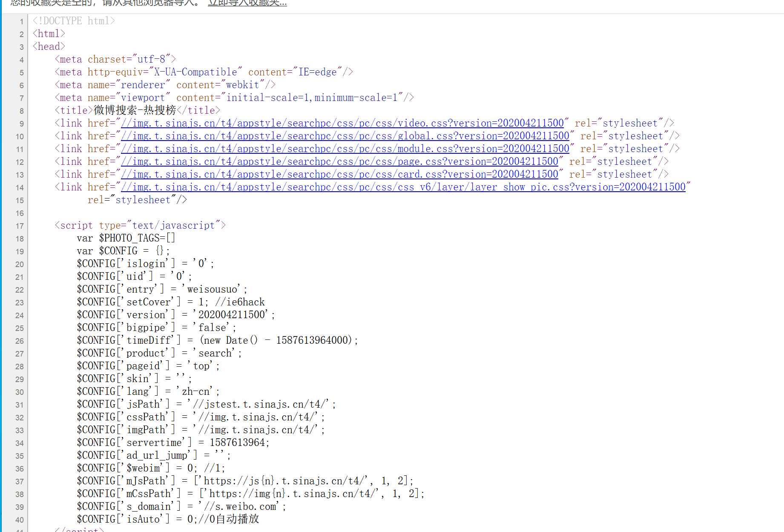Click the $CONFIG['cssPath'] line
The height and width of the screenshot is (532, 784).
coord(201,417)
